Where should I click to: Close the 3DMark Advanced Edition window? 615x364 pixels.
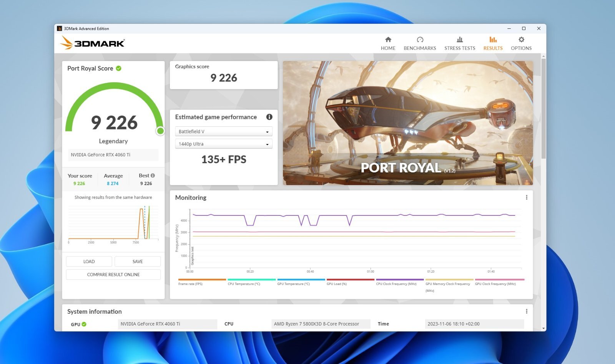click(x=539, y=28)
